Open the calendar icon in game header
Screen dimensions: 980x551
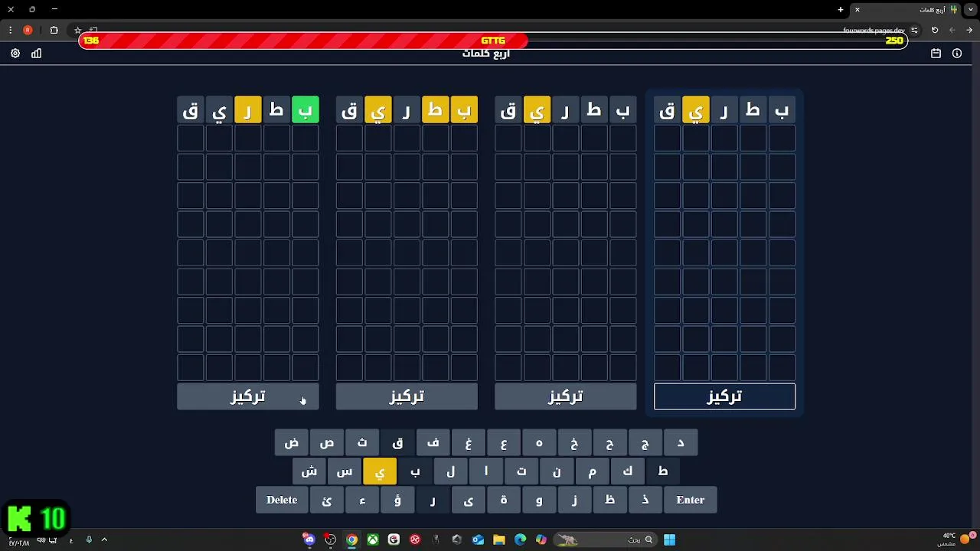936,54
